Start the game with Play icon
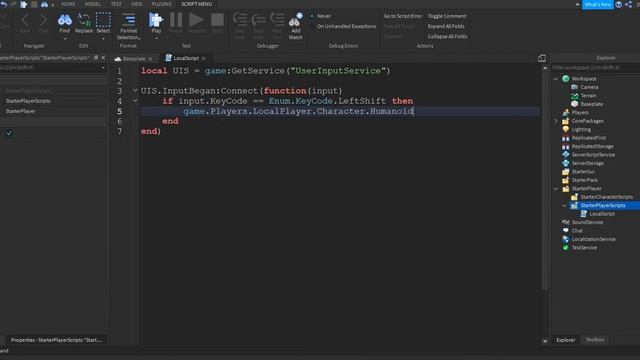Screen dimensions: 640x360 pyautogui.click(x=156, y=20)
